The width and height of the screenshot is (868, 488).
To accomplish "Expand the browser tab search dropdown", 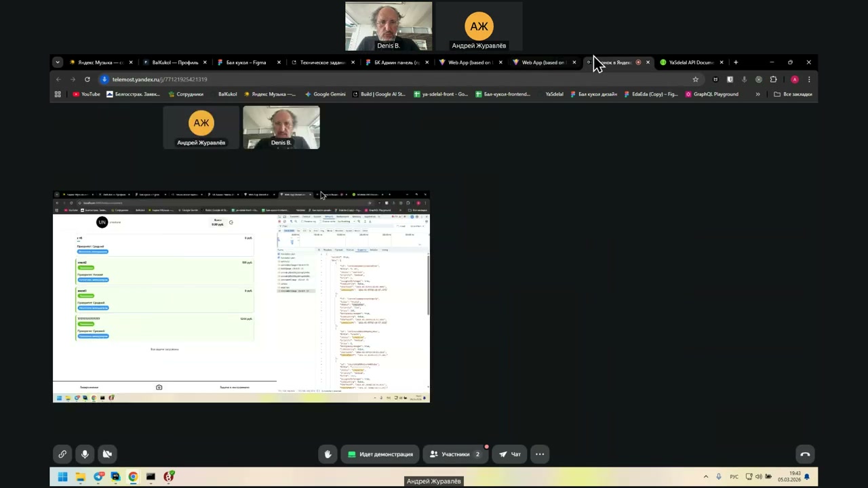I will click(x=58, y=62).
